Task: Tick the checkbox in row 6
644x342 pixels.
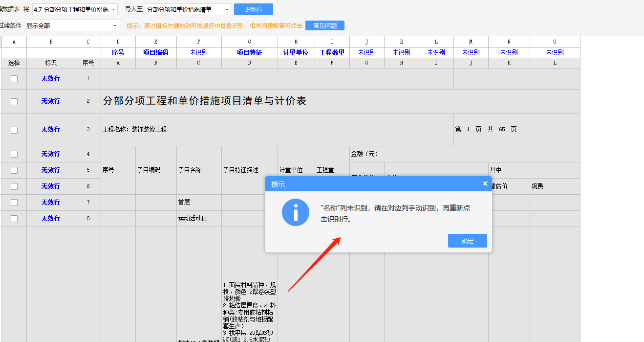Action: (14, 186)
